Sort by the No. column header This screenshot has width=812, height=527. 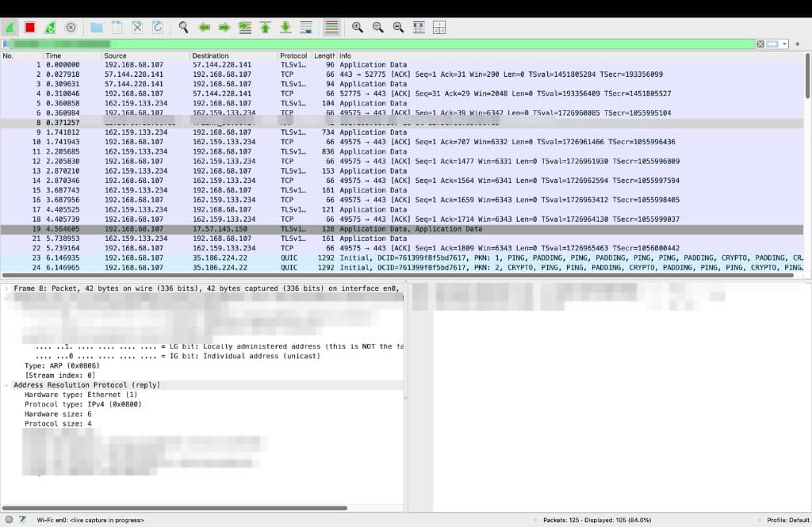(21, 55)
